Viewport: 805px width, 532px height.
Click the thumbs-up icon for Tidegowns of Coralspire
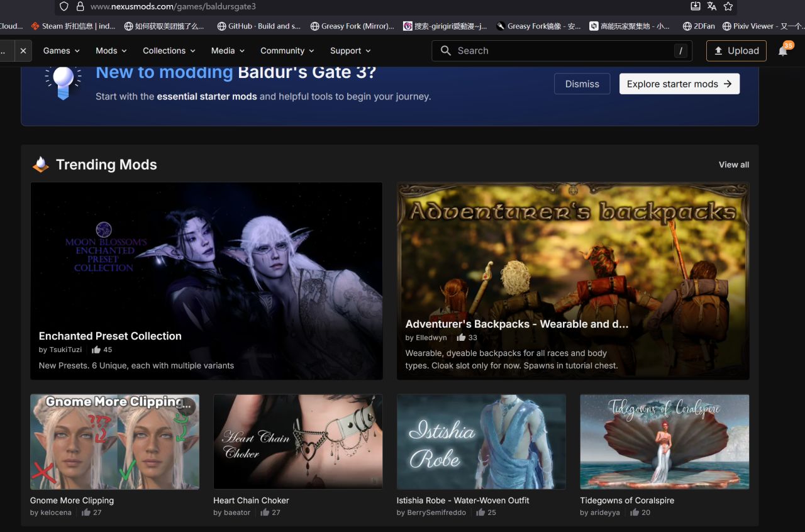(635, 513)
